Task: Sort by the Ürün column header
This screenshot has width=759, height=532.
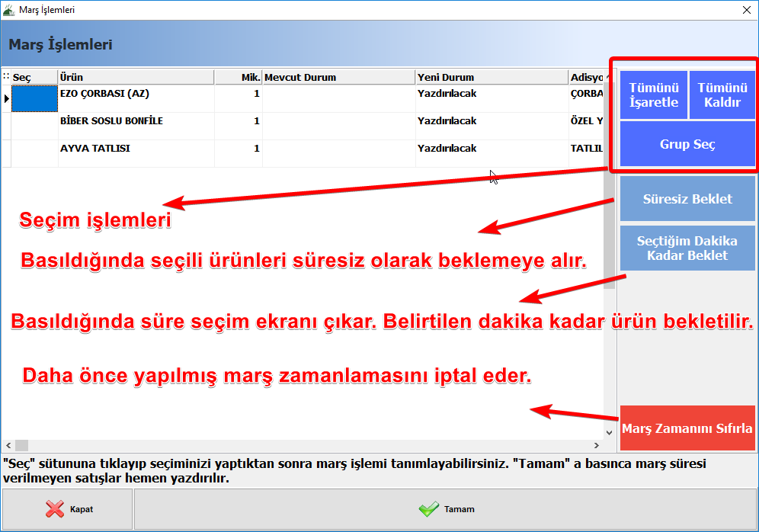Action: (136, 78)
